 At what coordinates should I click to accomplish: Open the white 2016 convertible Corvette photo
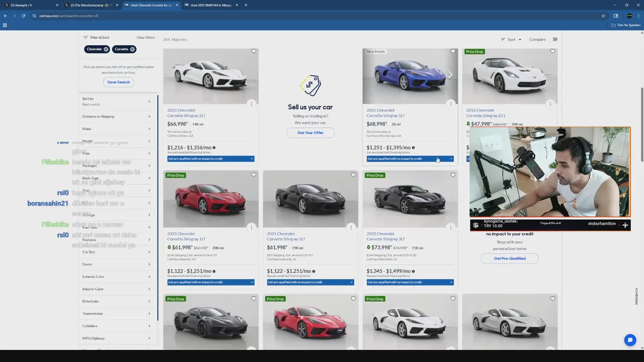[510, 76]
